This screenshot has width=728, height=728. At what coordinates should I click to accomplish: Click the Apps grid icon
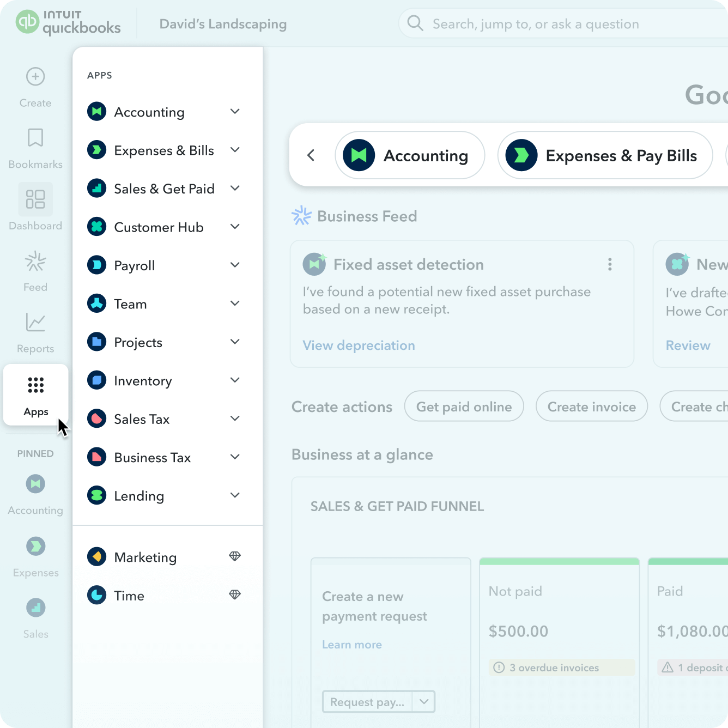click(36, 385)
